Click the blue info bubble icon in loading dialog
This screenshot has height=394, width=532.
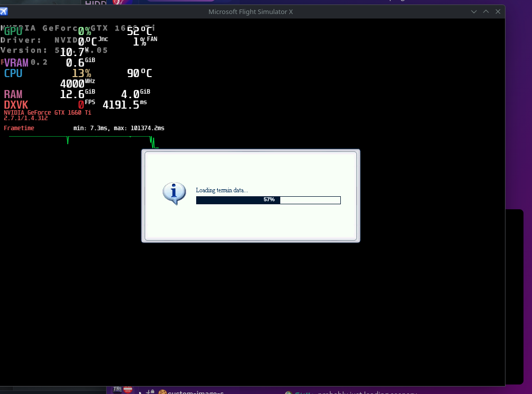[174, 193]
